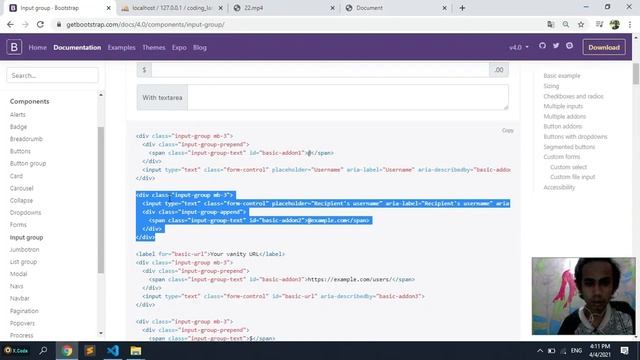Open Windows taskbar search

click(43, 351)
